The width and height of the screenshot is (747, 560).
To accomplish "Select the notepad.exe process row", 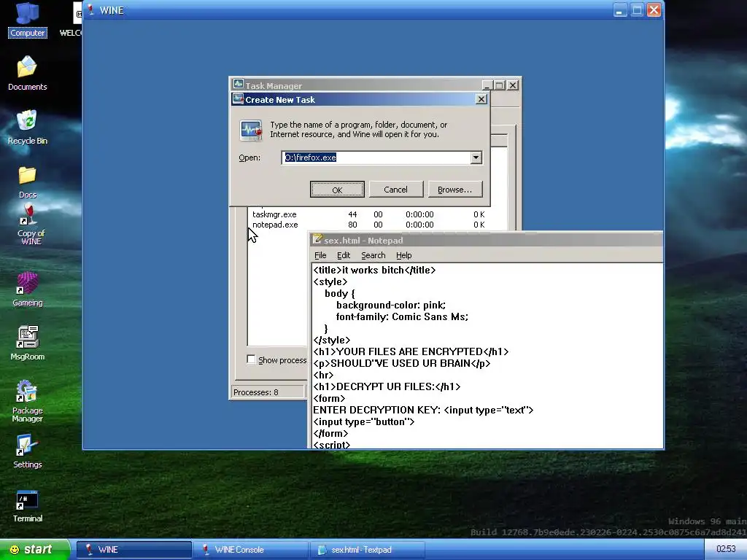I will [x=368, y=225].
